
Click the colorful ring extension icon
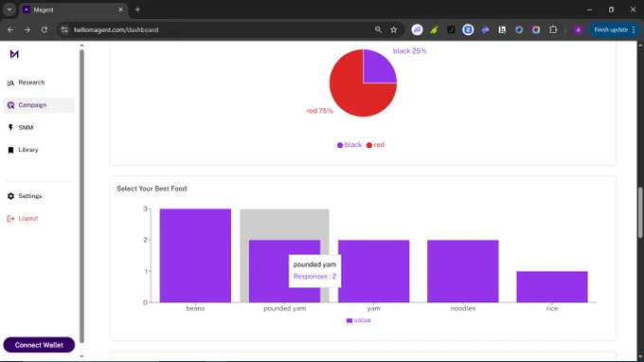[x=536, y=30]
